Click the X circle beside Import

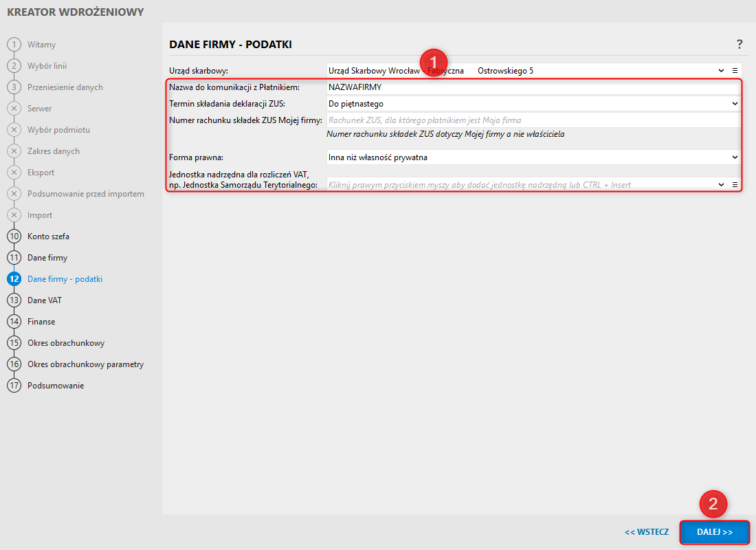coord(14,214)
